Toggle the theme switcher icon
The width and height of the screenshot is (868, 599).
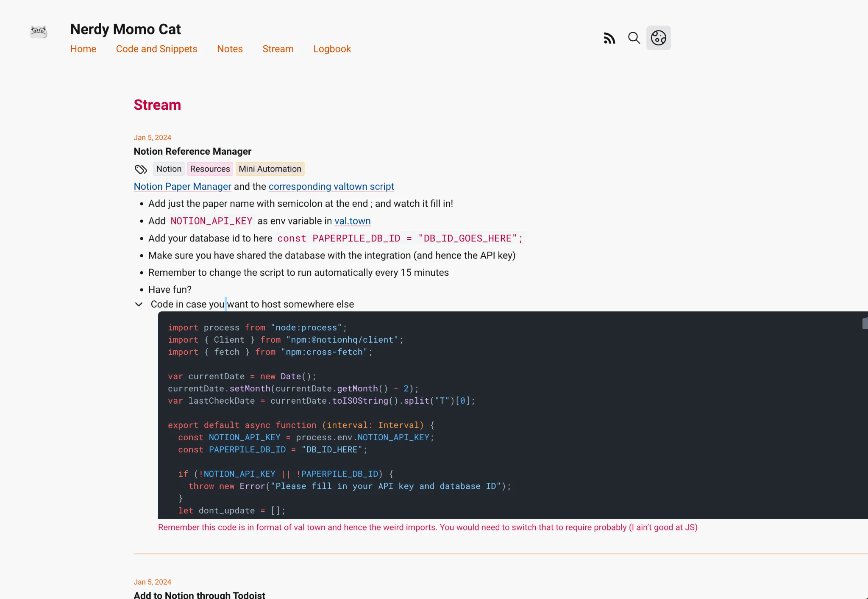(658, 38)
